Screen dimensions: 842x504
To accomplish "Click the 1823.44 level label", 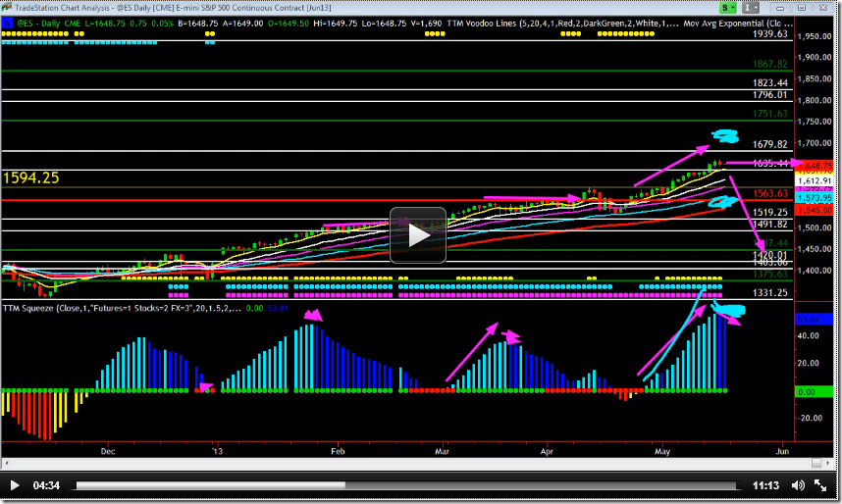I will pos(770,82).
